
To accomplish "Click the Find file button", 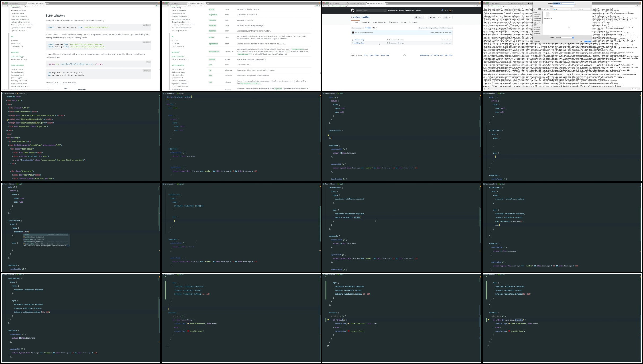I will tap(442, 28).
